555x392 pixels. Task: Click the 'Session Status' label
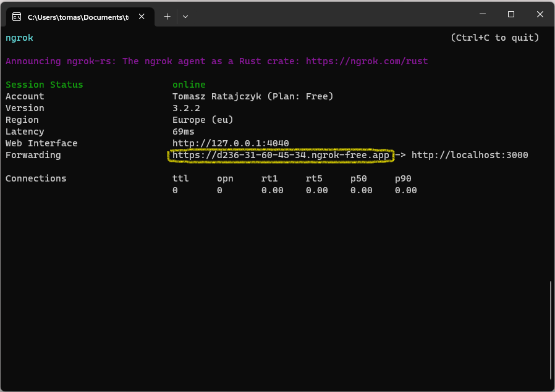(x=44, y=85)
